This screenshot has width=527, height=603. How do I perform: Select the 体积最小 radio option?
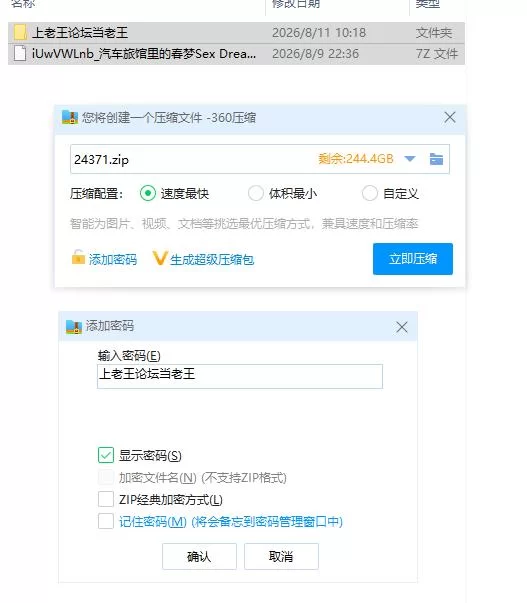(x=255, y=193)
